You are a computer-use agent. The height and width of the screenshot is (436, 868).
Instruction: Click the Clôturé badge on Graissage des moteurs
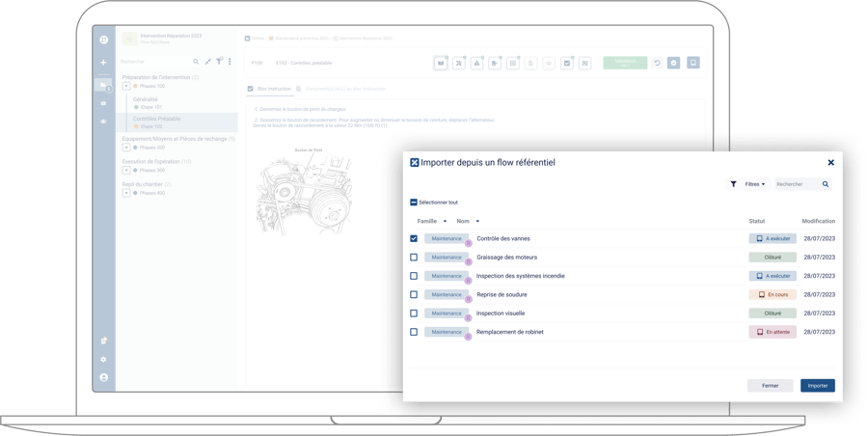(x=773, y=257)
